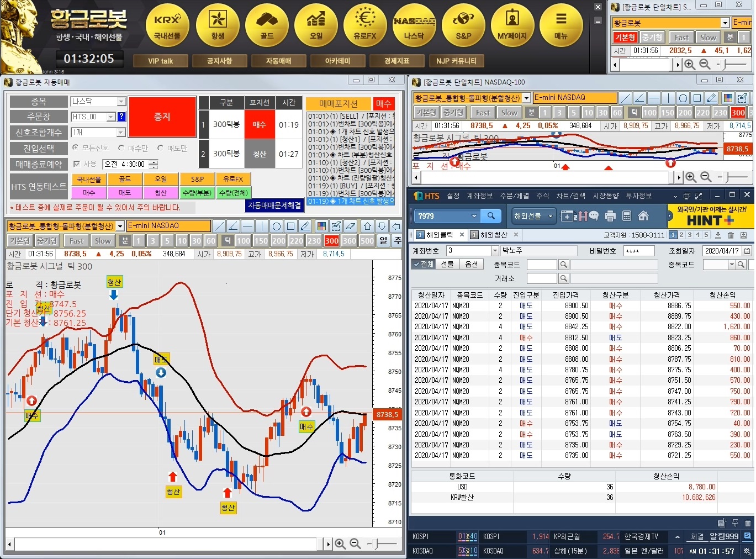The width and height of the screenshot is (756, 559).
Task: Open the KRX 국내선물 gold button
Action: pos(167,25)
